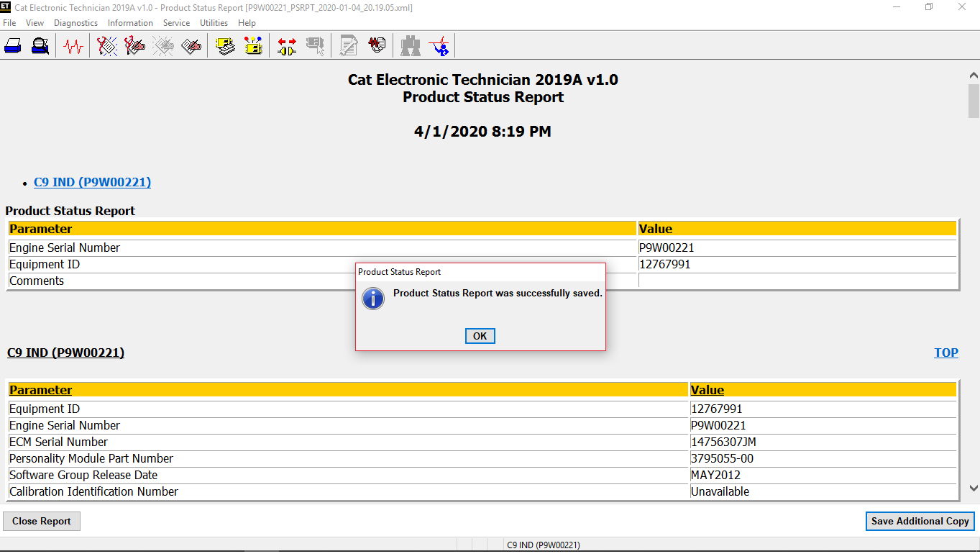This screenshot has width=980, height=559.
Task: Click the Print toolbar icon
Action: (13, 45)
